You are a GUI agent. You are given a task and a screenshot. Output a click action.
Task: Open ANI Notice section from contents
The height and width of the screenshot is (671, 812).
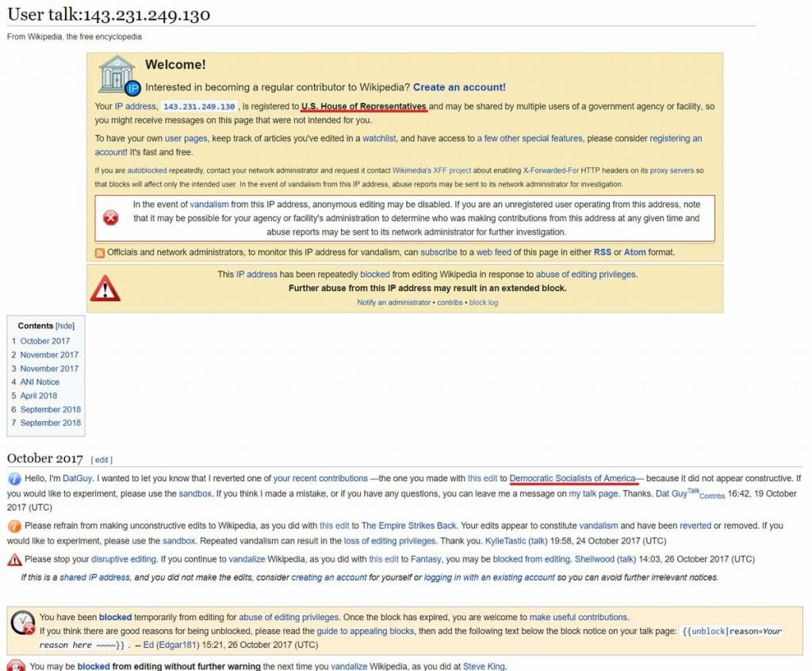[40, 382]
